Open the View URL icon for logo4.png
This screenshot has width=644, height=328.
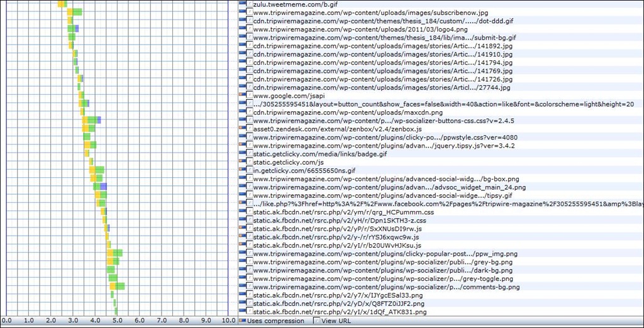249,29
